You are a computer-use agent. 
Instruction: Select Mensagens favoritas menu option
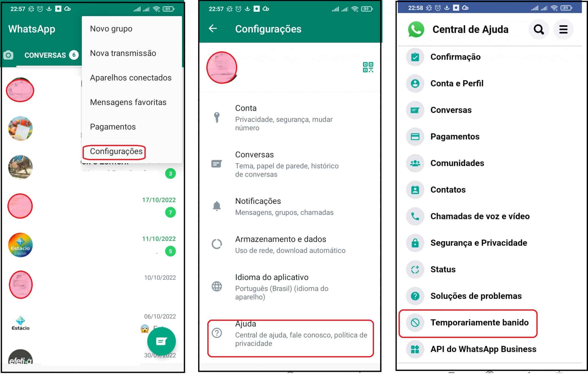point(129,102)
